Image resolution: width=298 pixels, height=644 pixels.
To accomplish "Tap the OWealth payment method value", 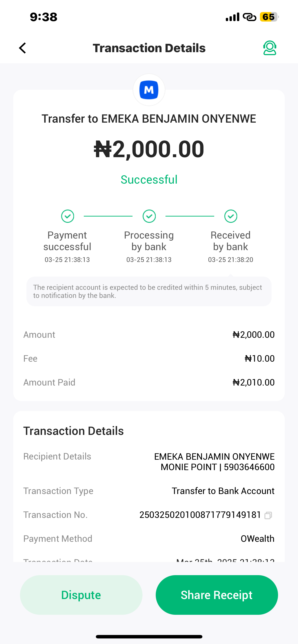I will [257, 539].
